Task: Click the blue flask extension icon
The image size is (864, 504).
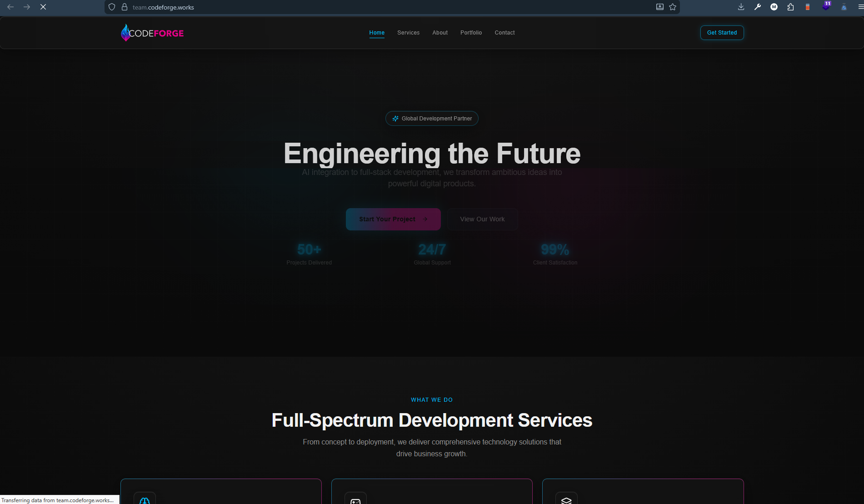Action: click(844, 7)
